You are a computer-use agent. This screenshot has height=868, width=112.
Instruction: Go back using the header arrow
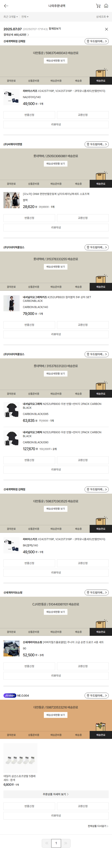click(6, 6)
